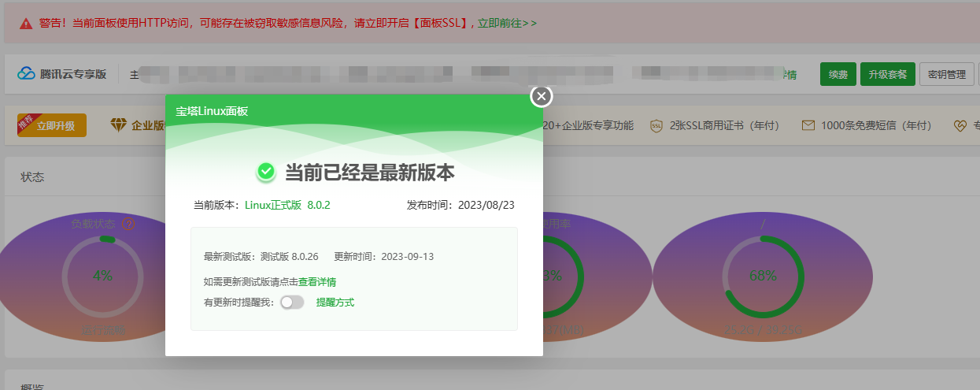Click the 发布时间：2023/08/23 text
Screen dimensions: 980x390
pyautogui.click(x=460, y=205)
